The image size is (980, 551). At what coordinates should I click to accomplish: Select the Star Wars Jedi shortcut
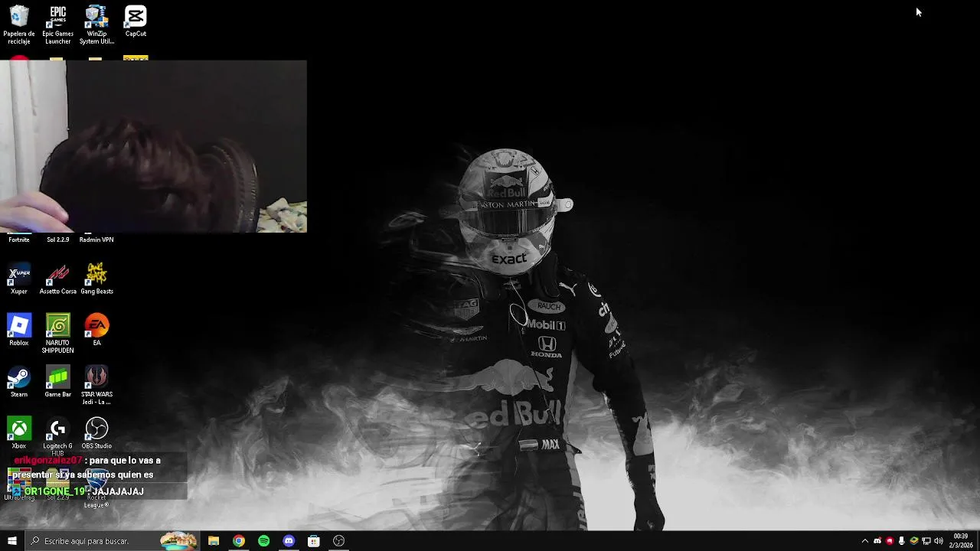tap(96, 386)
